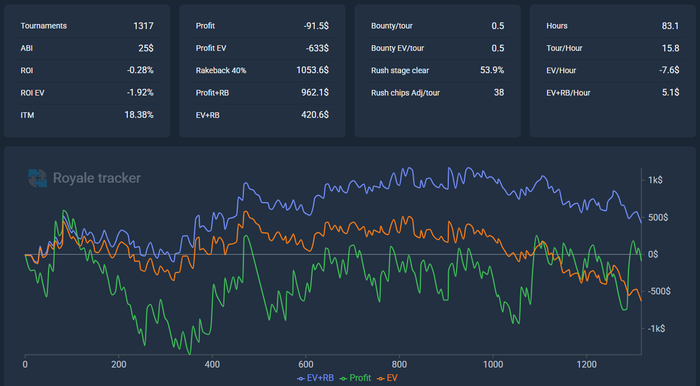Select the ROI EV row
700x386 pixels.
tap(87, 93)
